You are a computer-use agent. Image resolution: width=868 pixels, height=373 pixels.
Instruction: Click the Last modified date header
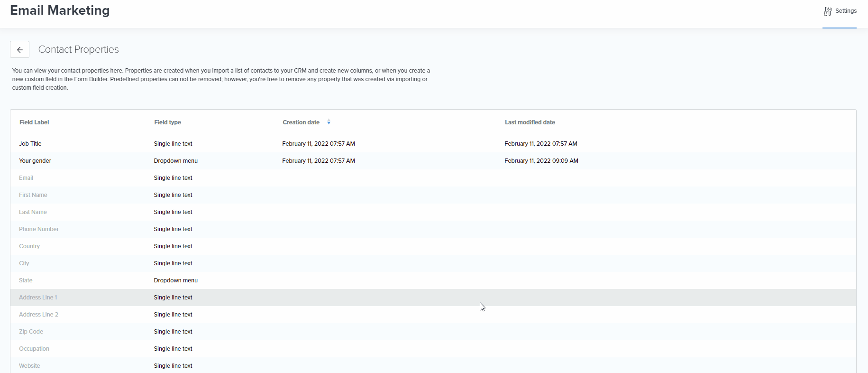point(530,122)
